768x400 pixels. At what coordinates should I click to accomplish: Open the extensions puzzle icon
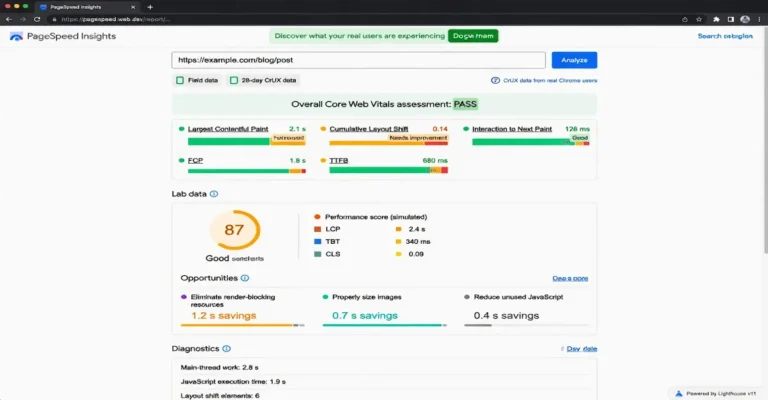click(716, 19)
